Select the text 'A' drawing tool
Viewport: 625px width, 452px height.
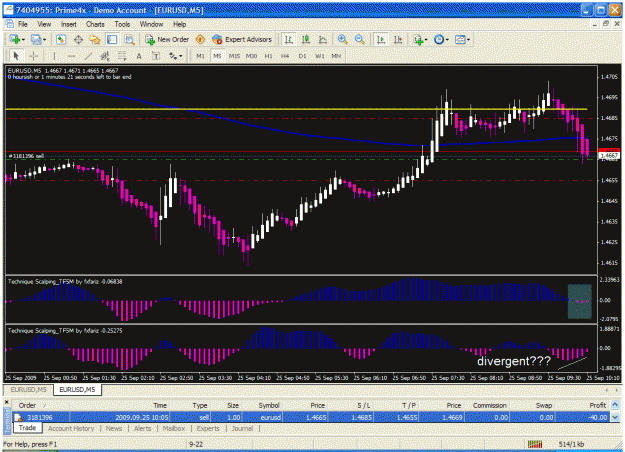pos(139,56)
